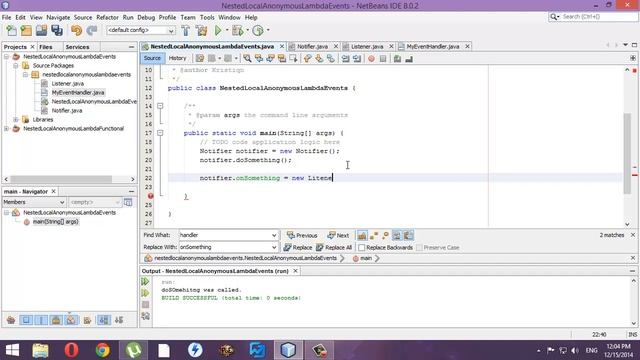Open the Debug menu
This screenshot has width=640, height=360.
(x=146, y=18)
